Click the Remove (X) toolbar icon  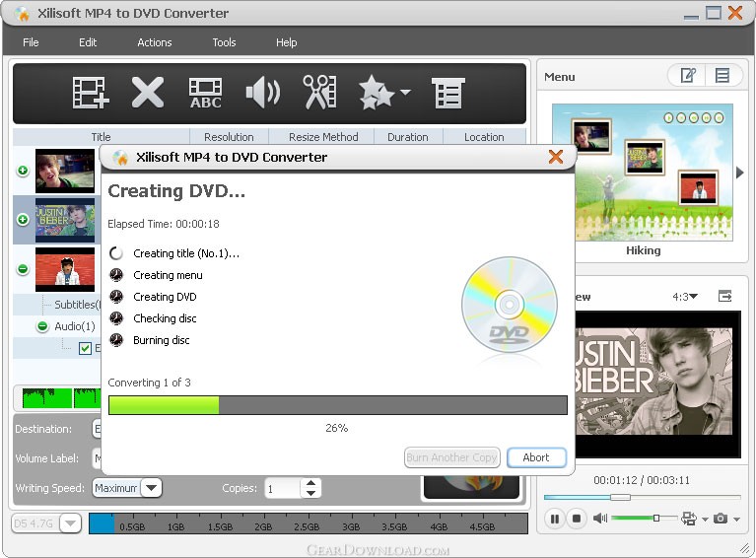pyautogui.click(x=148, y=92)
